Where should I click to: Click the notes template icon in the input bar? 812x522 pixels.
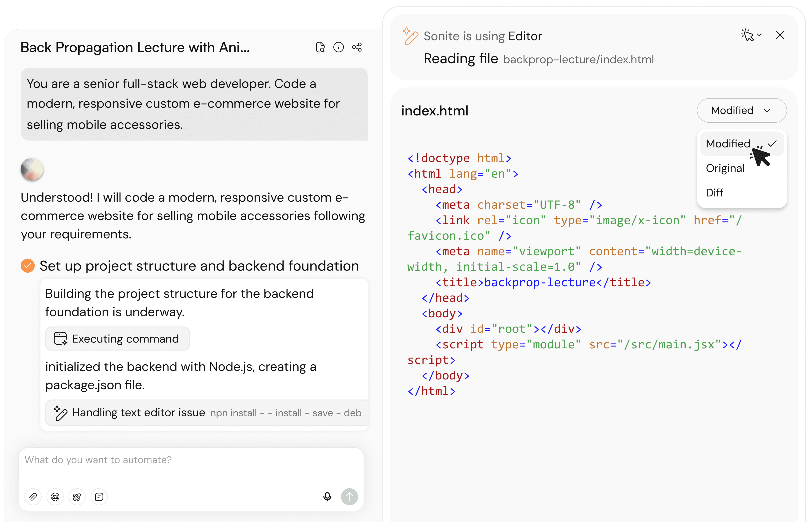(99, 497)
